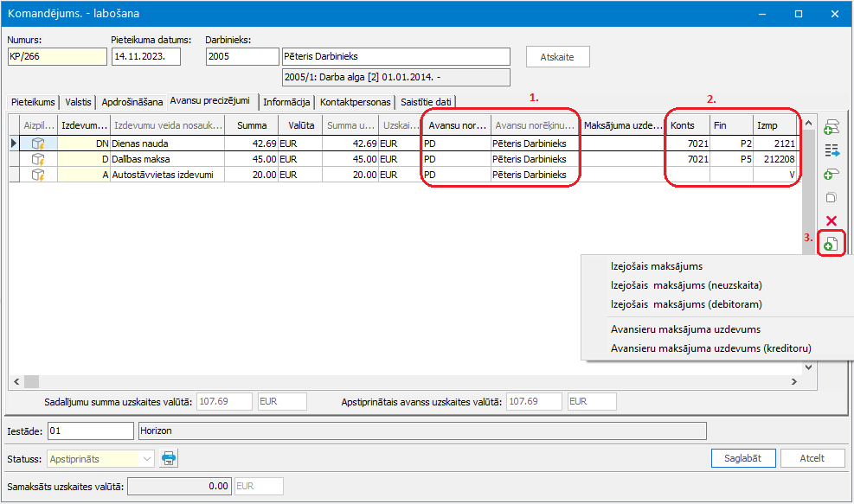Click the Izdevumu veida nosauk... column header

click(x=168, y=125)
